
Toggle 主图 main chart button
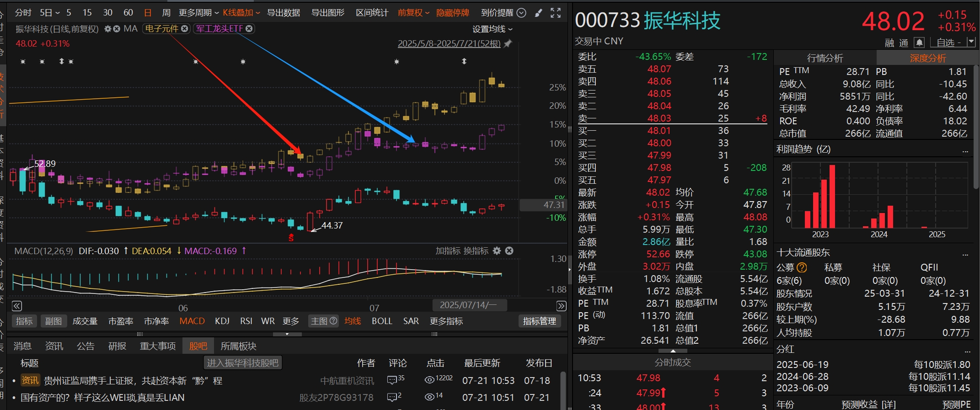pyautogui.click(x=324, y=321)
